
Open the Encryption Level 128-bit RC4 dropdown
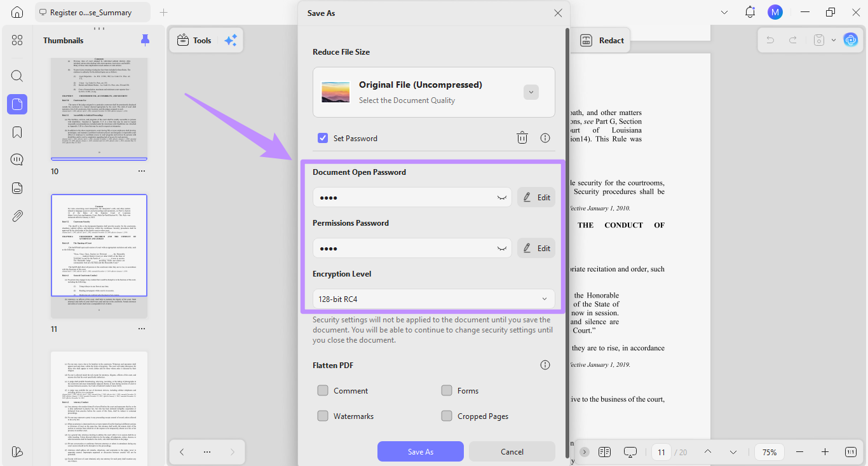point(434,299)
